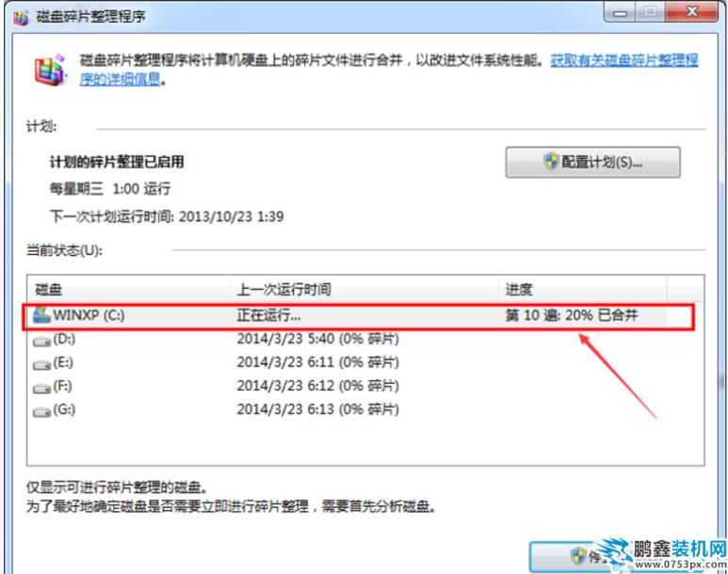This screenshot has height=574, width=728.
Task: Click the (E:) drive icon
Action: (x=41, y=365)
